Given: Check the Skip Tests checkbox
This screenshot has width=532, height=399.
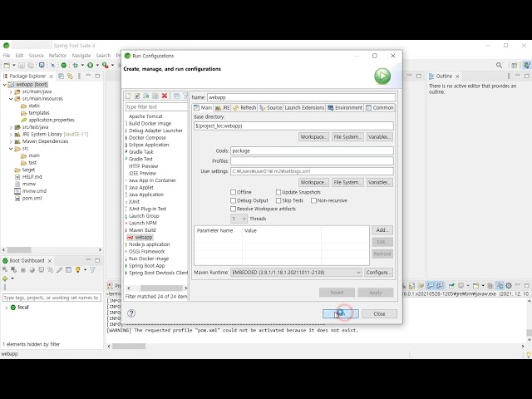Looking at the screenshot, I should [x=278, y=200].
